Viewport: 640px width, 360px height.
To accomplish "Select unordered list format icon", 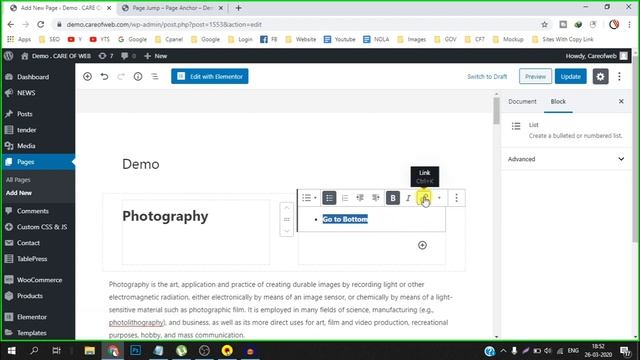I will (329, 198).
